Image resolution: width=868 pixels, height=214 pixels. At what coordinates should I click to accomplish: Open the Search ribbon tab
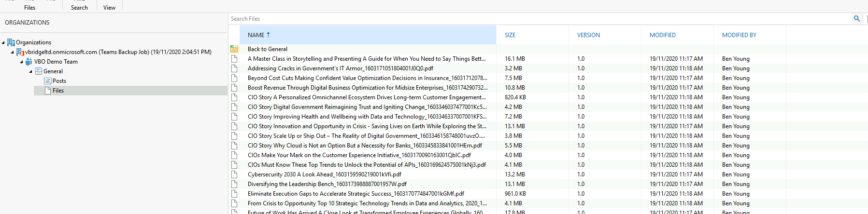pyautogui.click(x=79, y=8)
